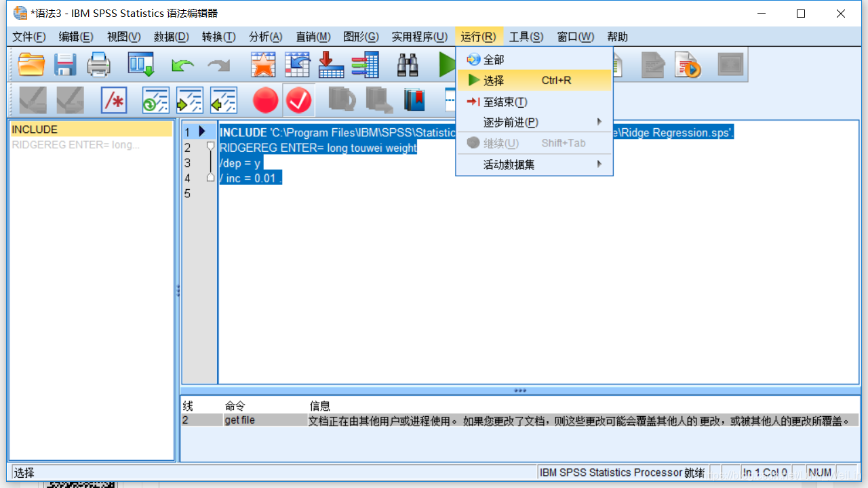Open the 实用程序(U) menu
The image size is (868, 488).
coord(420,37)
